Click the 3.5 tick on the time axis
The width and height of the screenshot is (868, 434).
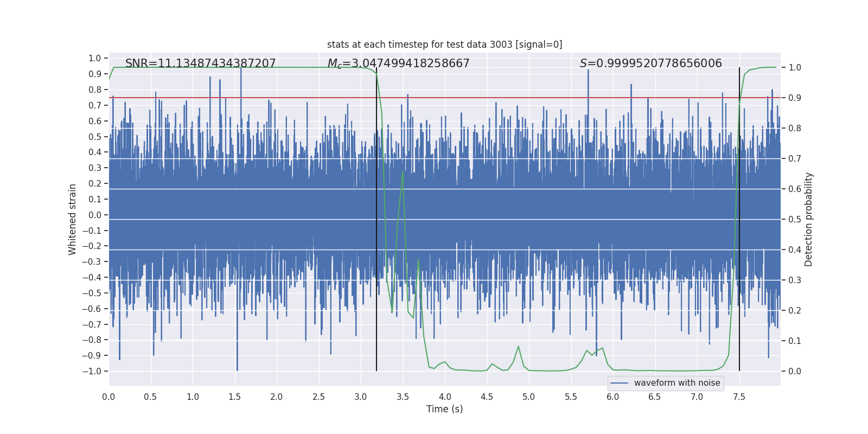(x=403, y=397)
